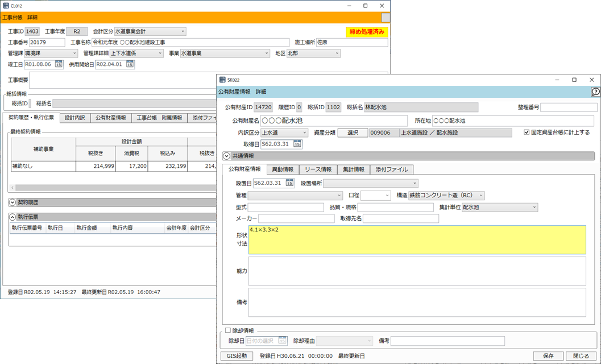Click the 整理番号 input field
The width and height of the screenshot is (601, 364).
569,107
